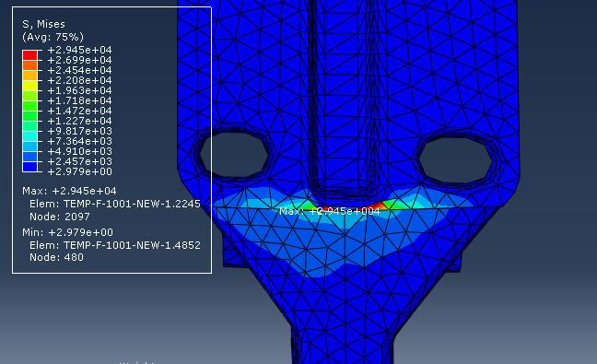Image resolution: width=597 pixels, height=364 pixels.
Task: Select the 'S, Mises' legend title
Action: 44,24
